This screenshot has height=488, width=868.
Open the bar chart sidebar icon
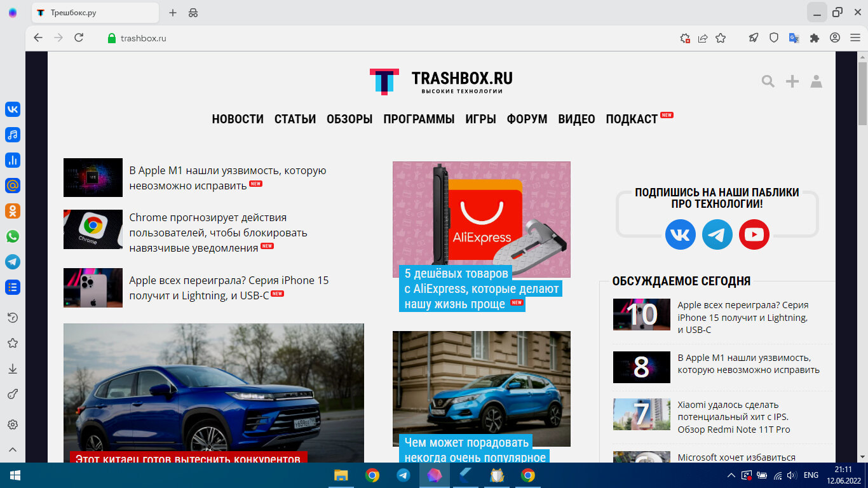12,160
